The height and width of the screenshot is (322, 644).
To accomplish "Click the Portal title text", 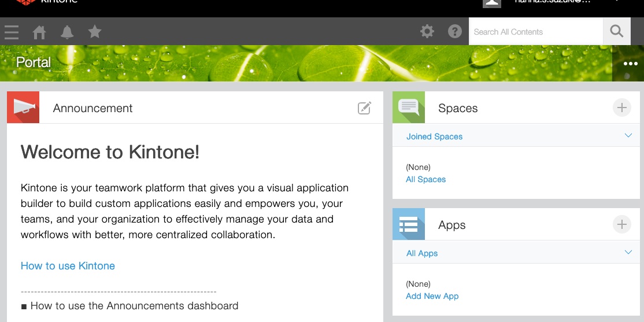I will [34, 62].
